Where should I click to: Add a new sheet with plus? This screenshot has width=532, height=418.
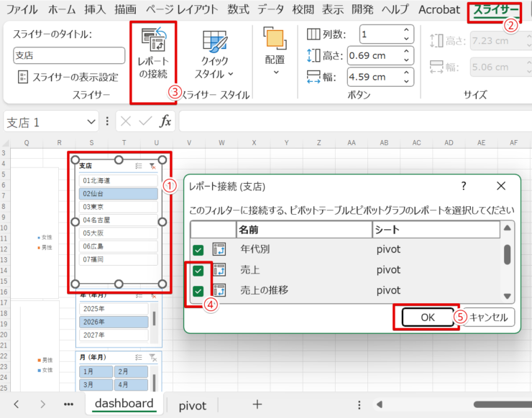pos(257,404)
